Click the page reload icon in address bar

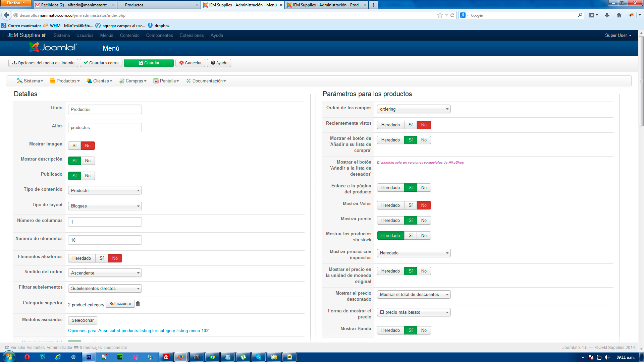point(452,15)
